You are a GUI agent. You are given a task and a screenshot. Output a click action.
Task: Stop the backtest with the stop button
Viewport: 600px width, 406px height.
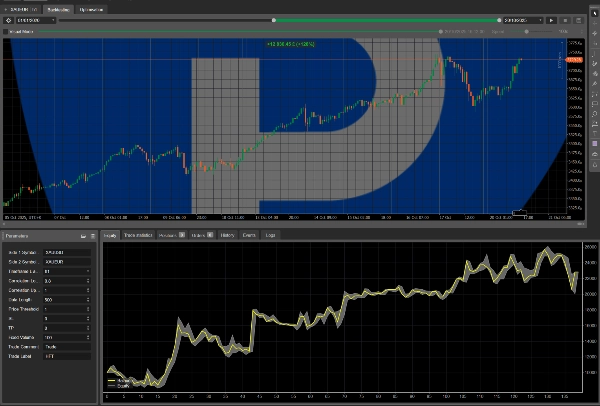[x=565, y=20]
